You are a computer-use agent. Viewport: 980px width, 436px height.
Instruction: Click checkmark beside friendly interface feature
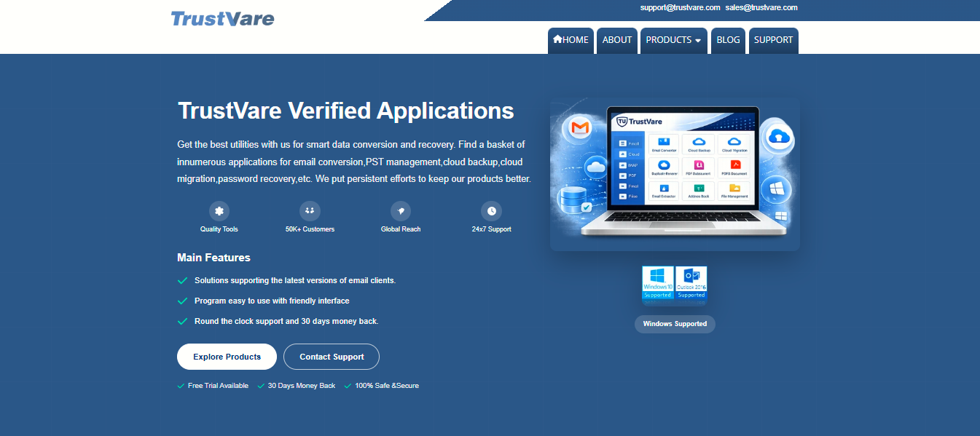click(182, 301)
